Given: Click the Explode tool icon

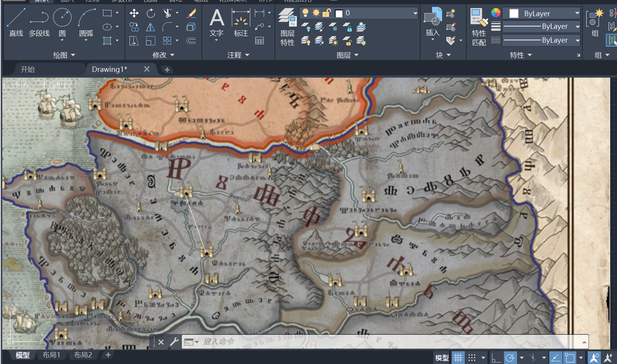Looking at the screenshot, I should pyautogui.click(x=191, y=27).
